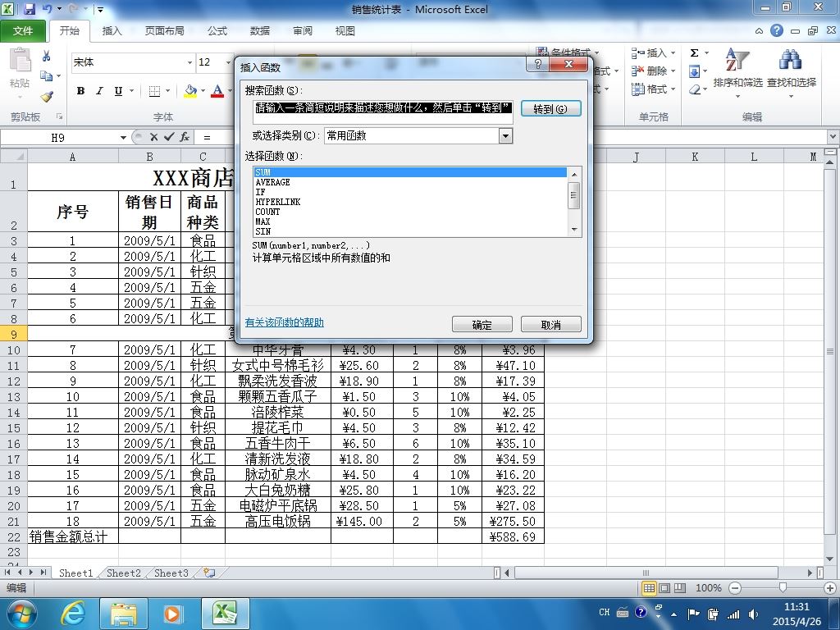Open Find and Select (查找和选择) binoculars

click(792, 73)
